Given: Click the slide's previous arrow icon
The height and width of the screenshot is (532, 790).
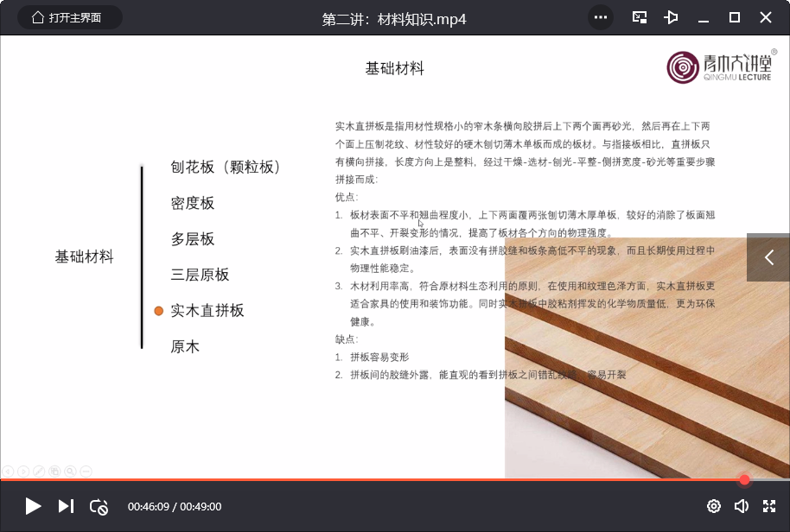Looking at the screenshot, I should pos(8,471).
